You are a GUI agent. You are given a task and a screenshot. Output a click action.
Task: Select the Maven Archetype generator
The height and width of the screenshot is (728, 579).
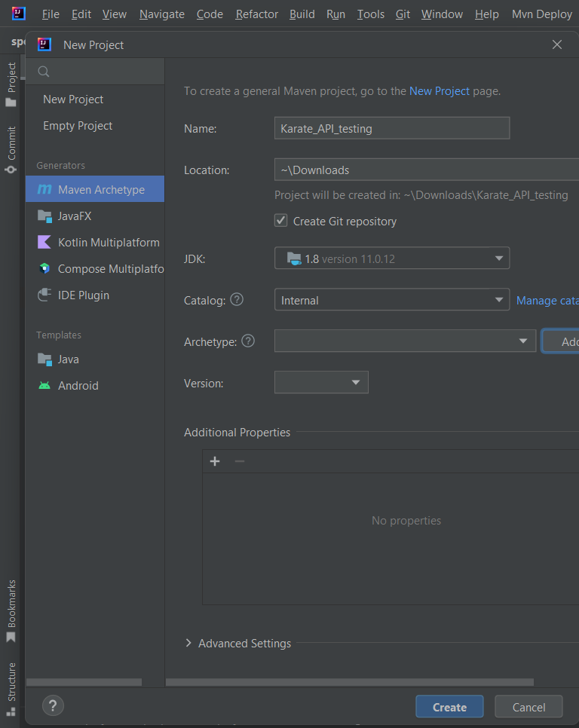(95, 189)
